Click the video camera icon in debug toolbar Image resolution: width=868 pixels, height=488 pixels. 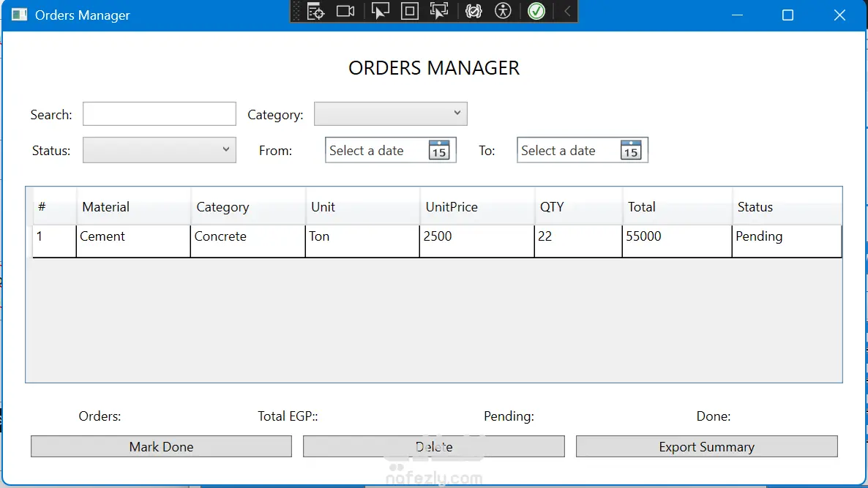point(345,11)
